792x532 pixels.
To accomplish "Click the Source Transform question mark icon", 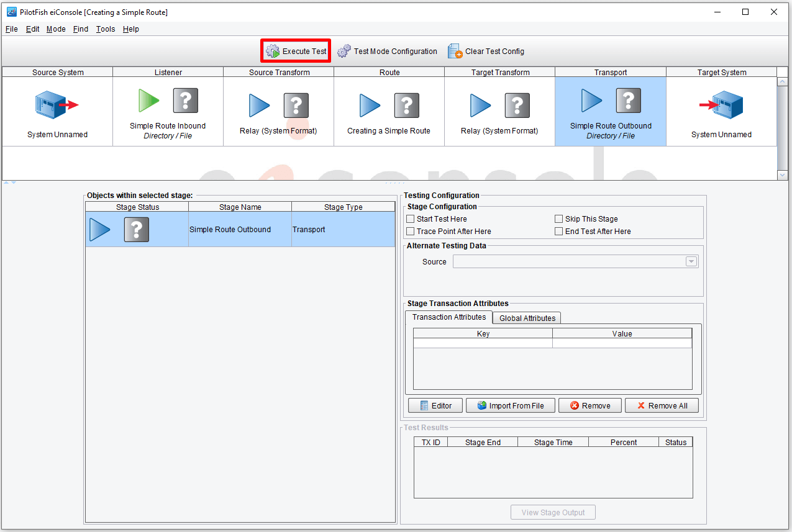I will click(296, 106).
